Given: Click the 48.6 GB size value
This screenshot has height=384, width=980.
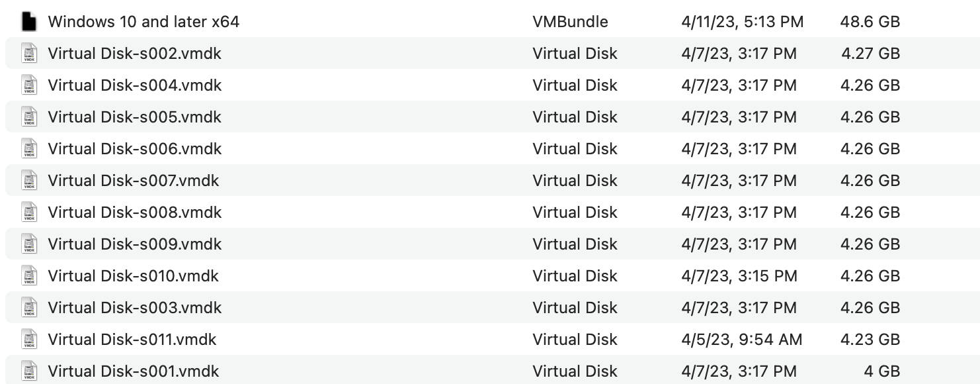Looking at the screenshot, I should (870, 22).
